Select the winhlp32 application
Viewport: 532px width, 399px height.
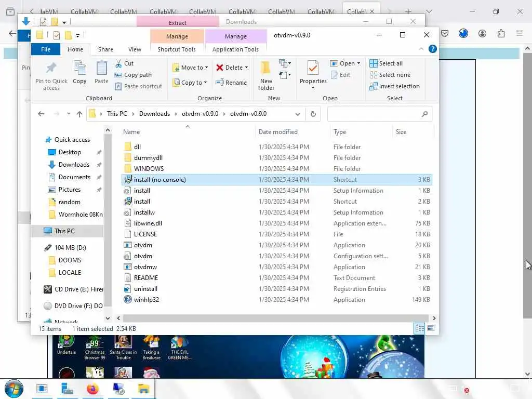pyautogui.click(x=277, y=300)
